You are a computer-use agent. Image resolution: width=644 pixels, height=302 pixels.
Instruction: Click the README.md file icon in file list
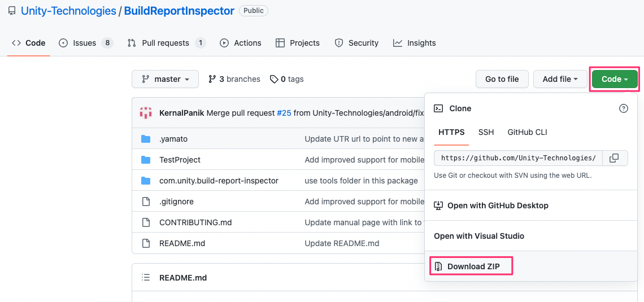click(x=146, y=243)
